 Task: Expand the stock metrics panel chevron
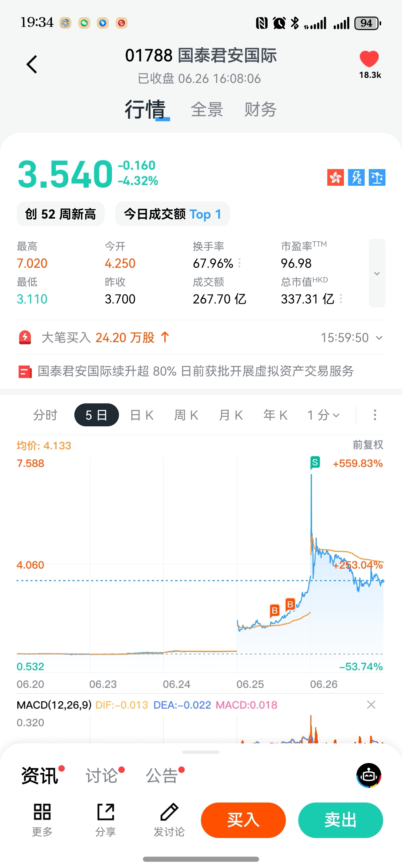377,273
